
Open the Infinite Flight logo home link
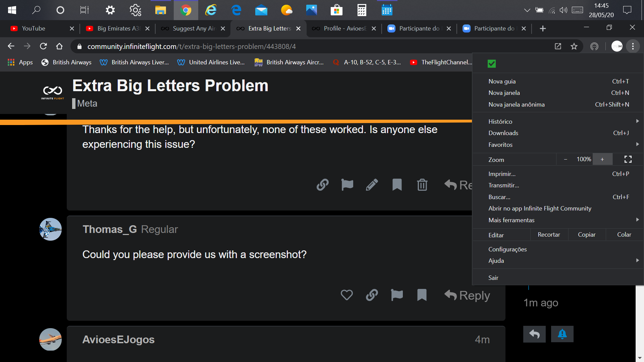[x=53, y=92]
